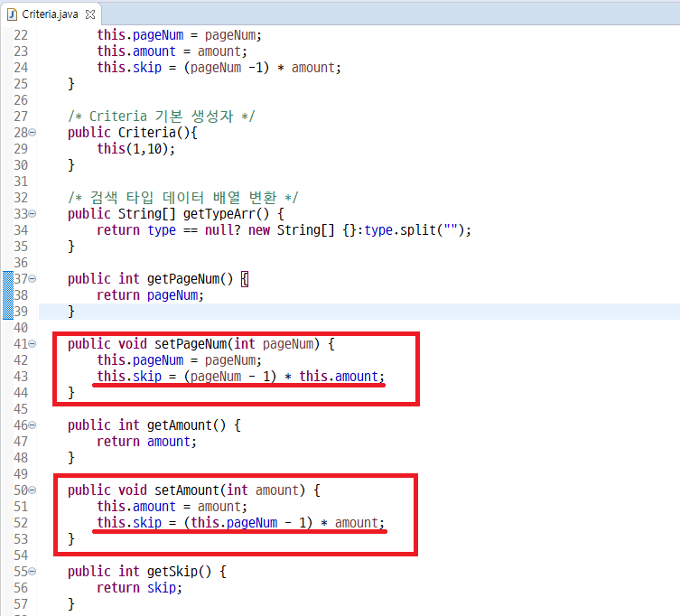Click 'setPageNum(int pageNum)' signature
The height and width of the screenshot is (616, 680).
(x=237, y=343)
